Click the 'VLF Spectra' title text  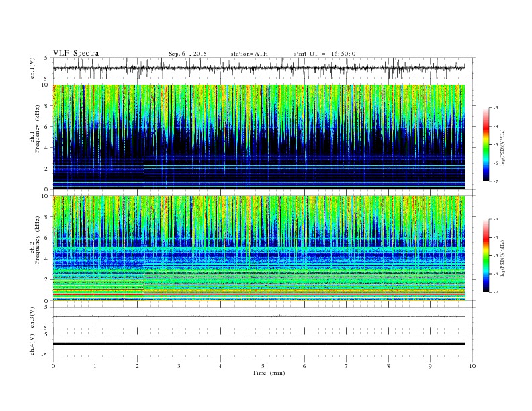(76, 53)
